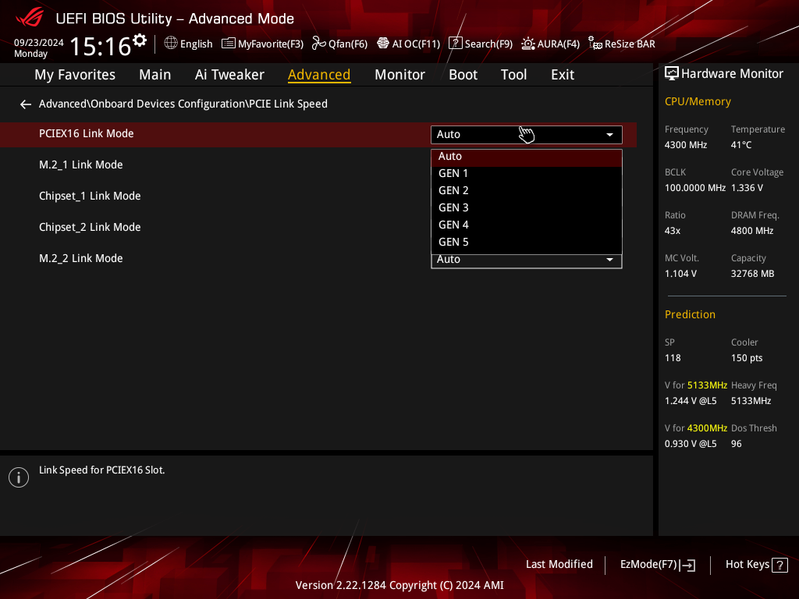Viewport: 799px width, 599px height.
Task: Open the Tool tab
Action: 514,75
